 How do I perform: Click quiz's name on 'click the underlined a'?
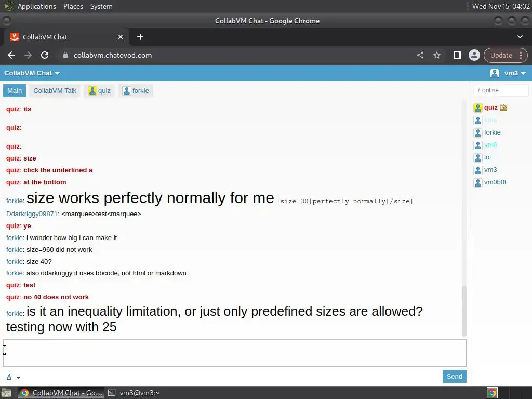[x=13, y=170]
